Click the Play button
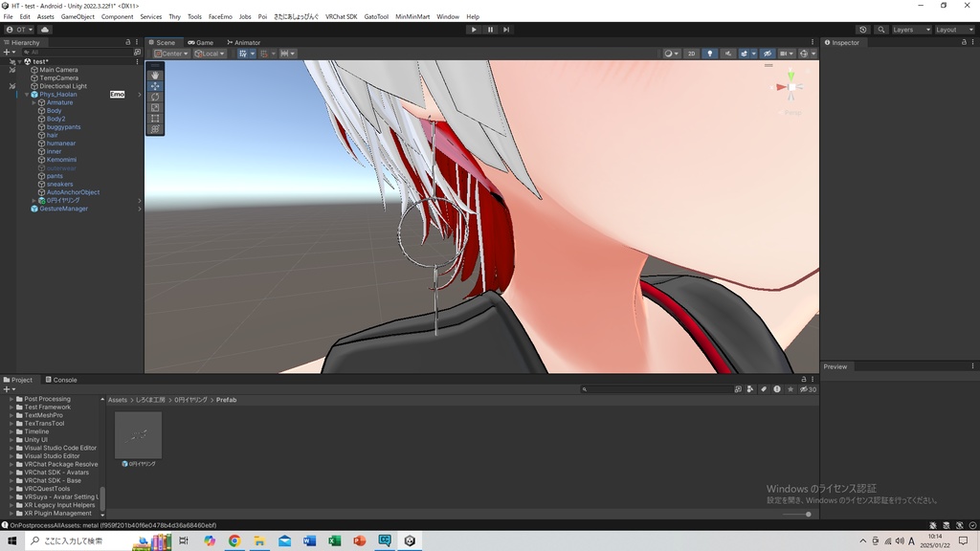The image size is (980, 551). click(x=474, y=30)
